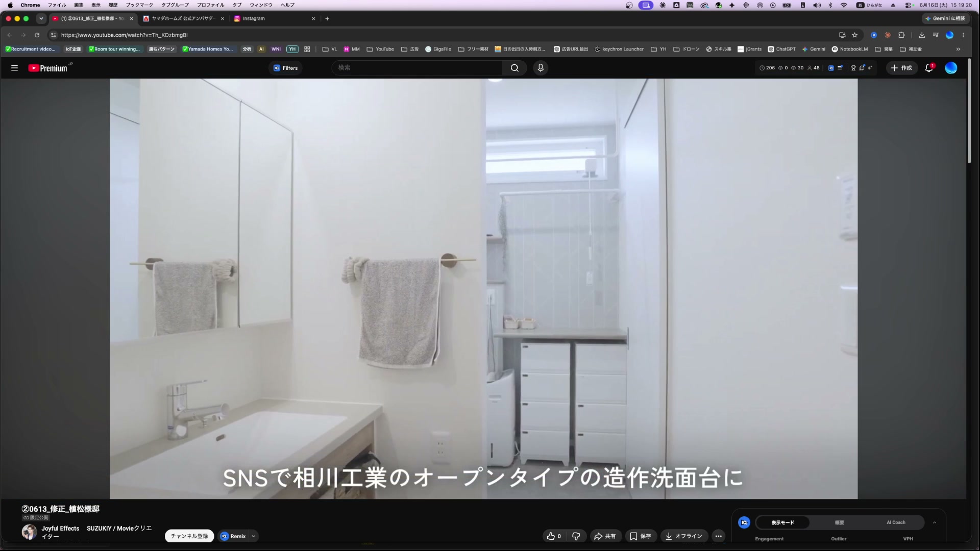
Task: Open the tab search dropdown arrow
Action: [41, 19]
